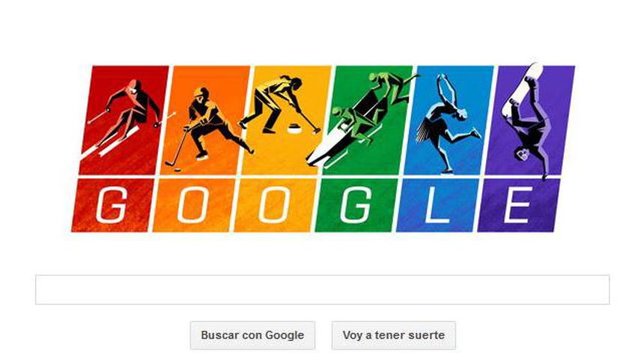
Task: Click the curling broom head
Action: pos(317,132)
